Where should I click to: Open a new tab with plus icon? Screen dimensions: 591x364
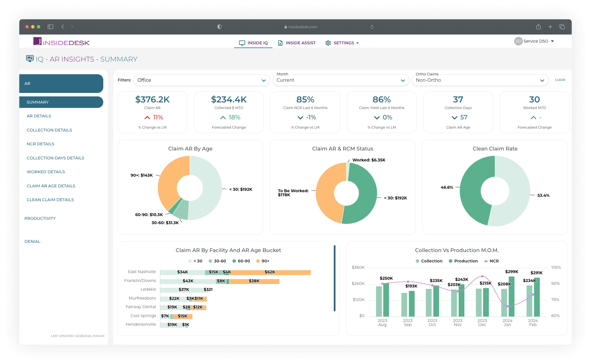tap(550, 27)
